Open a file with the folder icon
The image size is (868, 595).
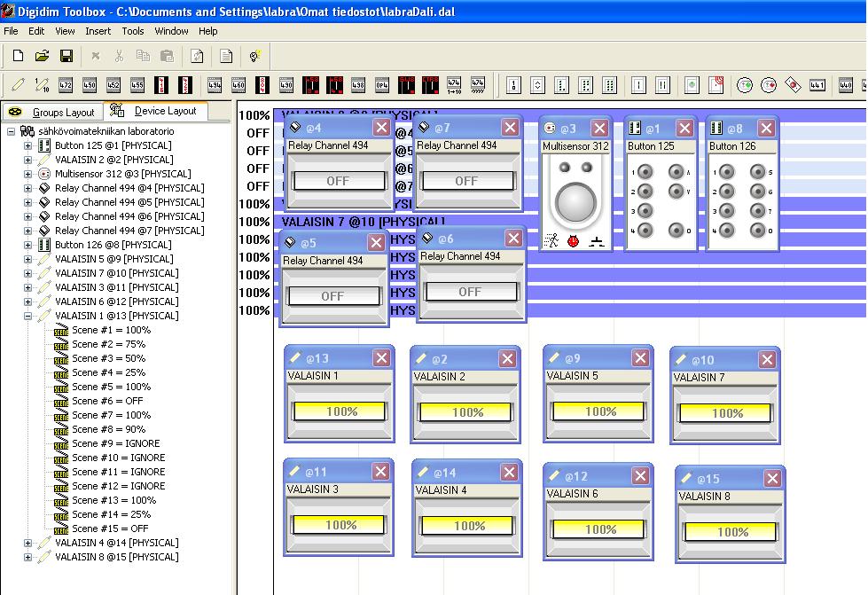click(42, 55)
